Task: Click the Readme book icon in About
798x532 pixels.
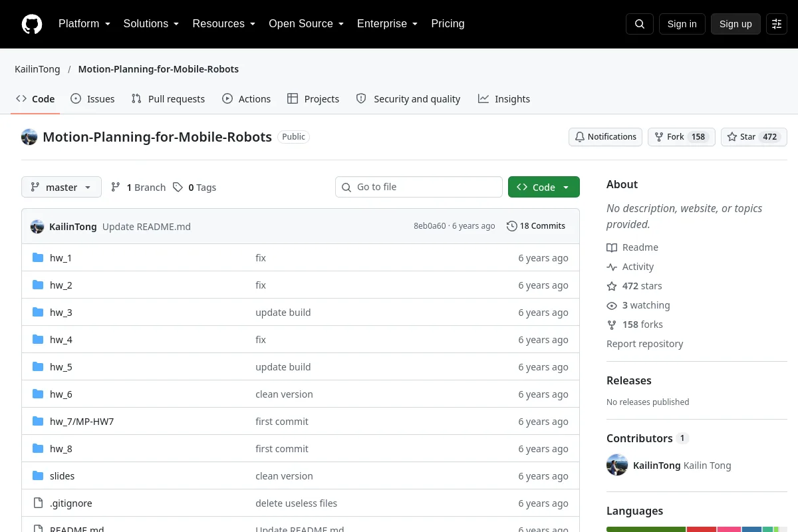Action: click(612, 247)
